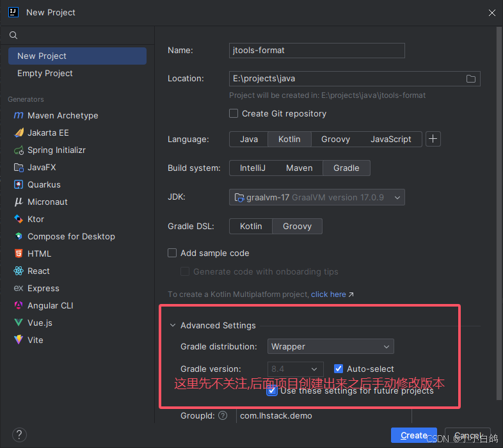Open the folder browse icon in Location
The width and height of the screenshot is (503, 448).
click(x=471, y=79)
